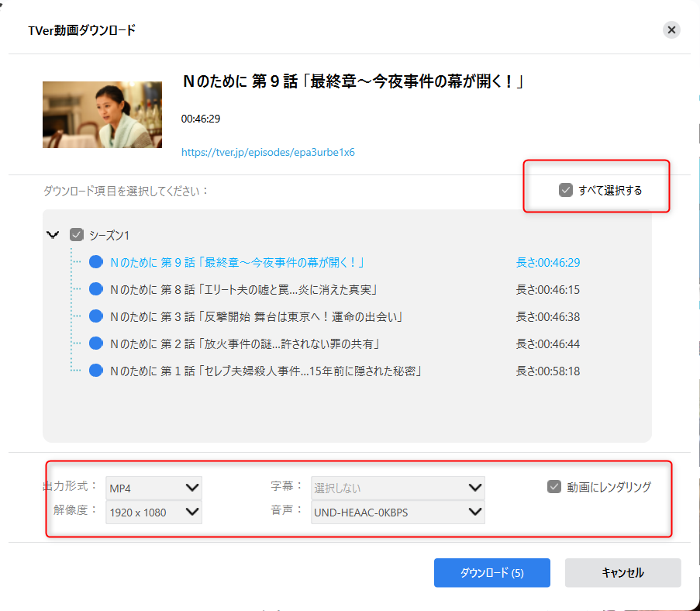This screenshot has height=611, width=700.
Task: Click the 長さ:00:46:38 duration text
Action: (x=548, y=317)
